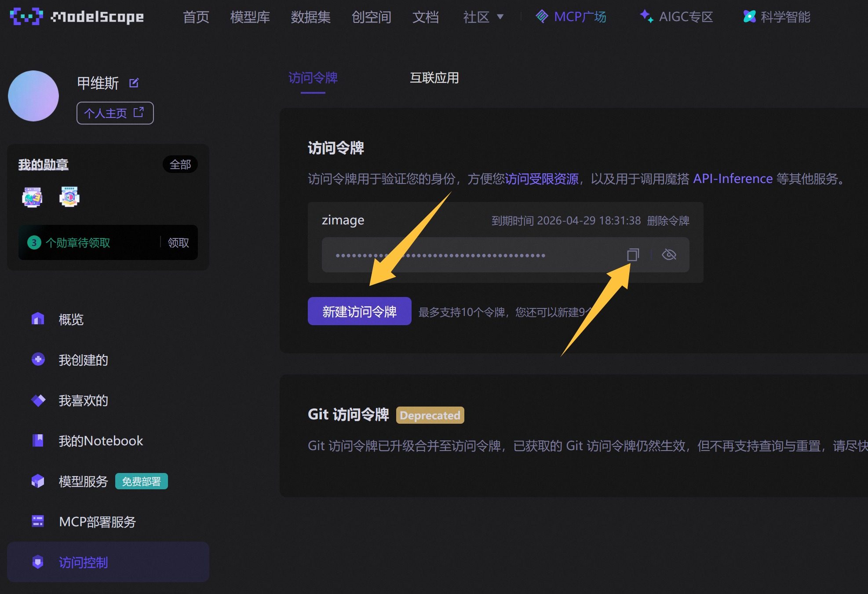
Task: Click the ModelScope logo
Action: point(77,17)
